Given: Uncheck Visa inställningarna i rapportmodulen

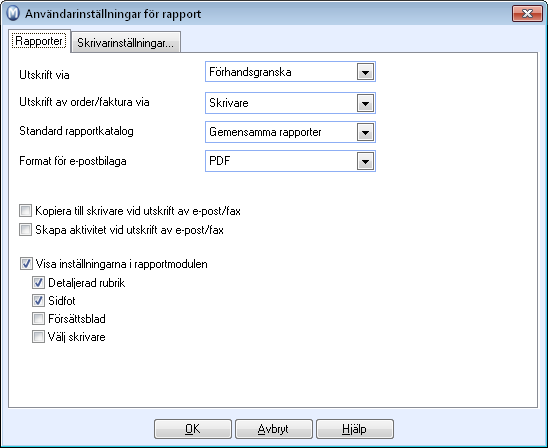Looking at the screenshot, I should [x=26, y=263].
